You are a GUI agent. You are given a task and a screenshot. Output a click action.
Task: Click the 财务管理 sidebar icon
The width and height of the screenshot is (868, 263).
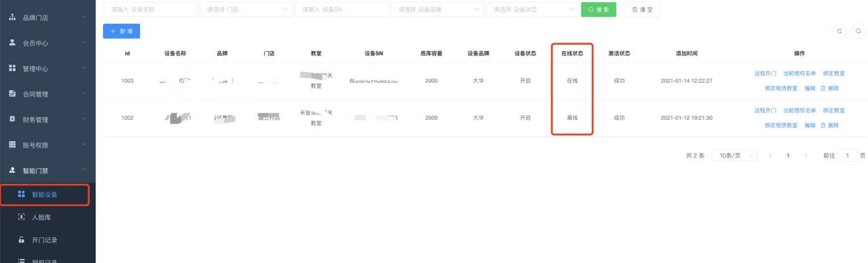tap(12, 119)
